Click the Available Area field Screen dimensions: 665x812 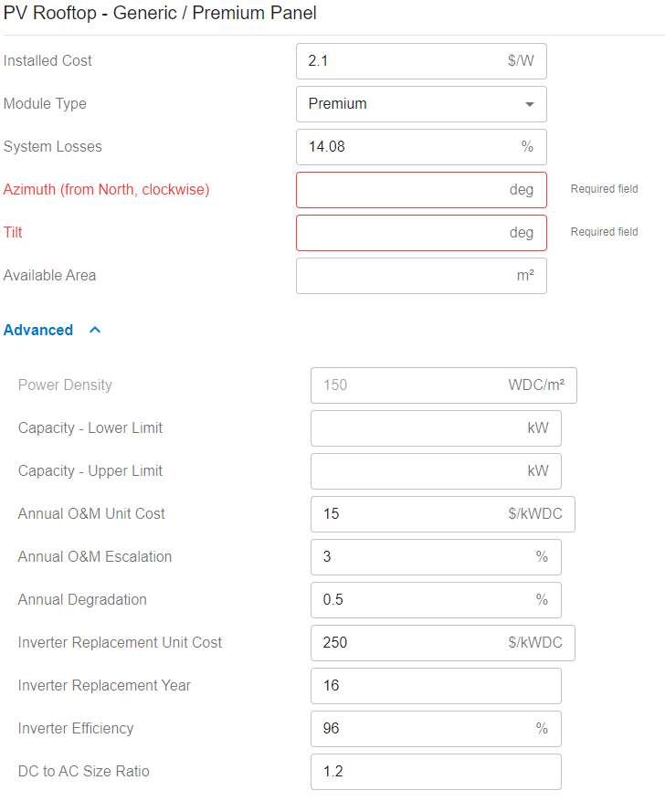[402, 276]
